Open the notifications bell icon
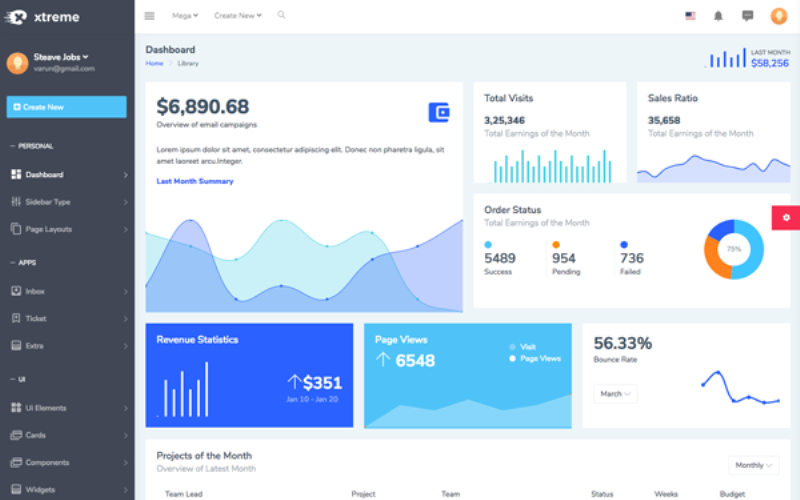Viewport: 800px width, 500px height. coord(718,16)
